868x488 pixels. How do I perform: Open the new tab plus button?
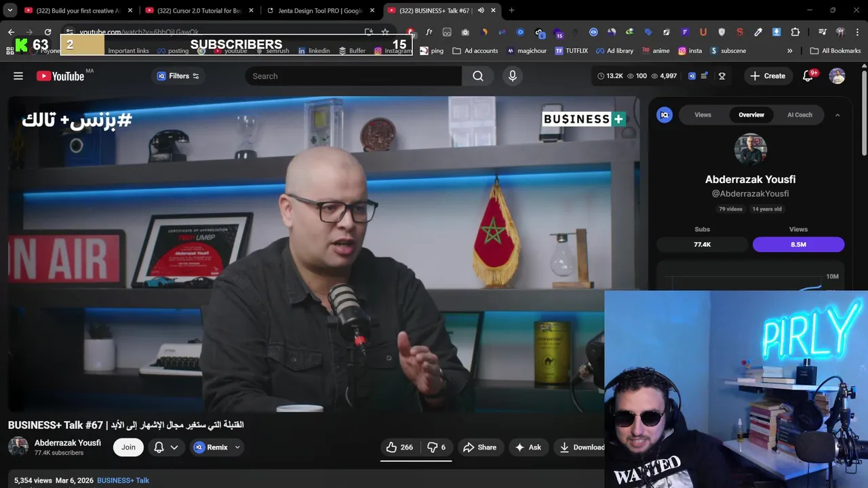[x=511, y=10]
